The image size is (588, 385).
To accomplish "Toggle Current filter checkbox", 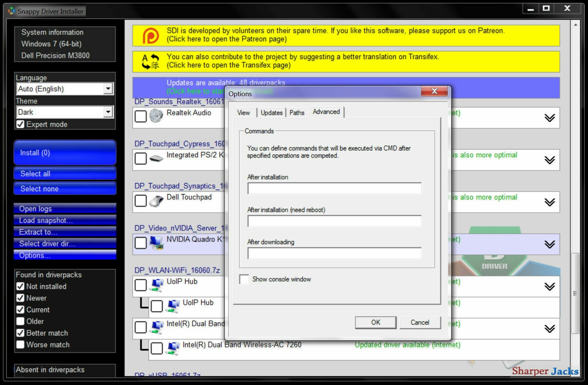I will click(x=20, y=310).
